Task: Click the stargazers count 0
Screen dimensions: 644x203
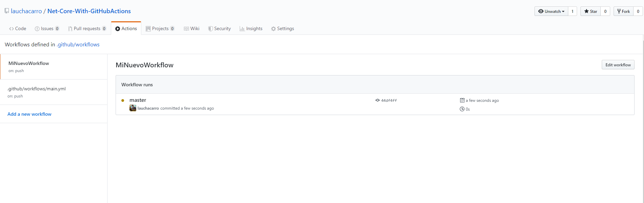Action: pyautogui.click(x=605, y=11)
